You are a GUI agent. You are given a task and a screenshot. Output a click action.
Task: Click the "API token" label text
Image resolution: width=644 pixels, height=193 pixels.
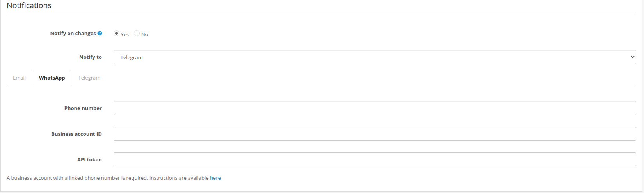click(x=89, y=160)
